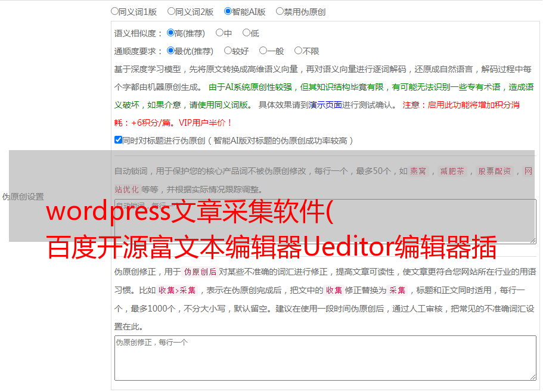Toggle 同时对标题进行伪原创 checkbox

pos(118,140)
